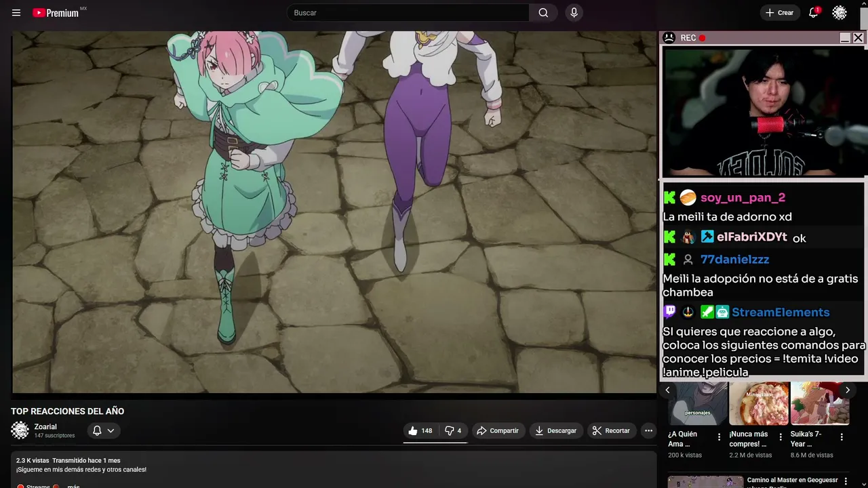Click the "2.3 K vistas" description text
This screenshot has height=488, width=868.
tap(33, 461)
